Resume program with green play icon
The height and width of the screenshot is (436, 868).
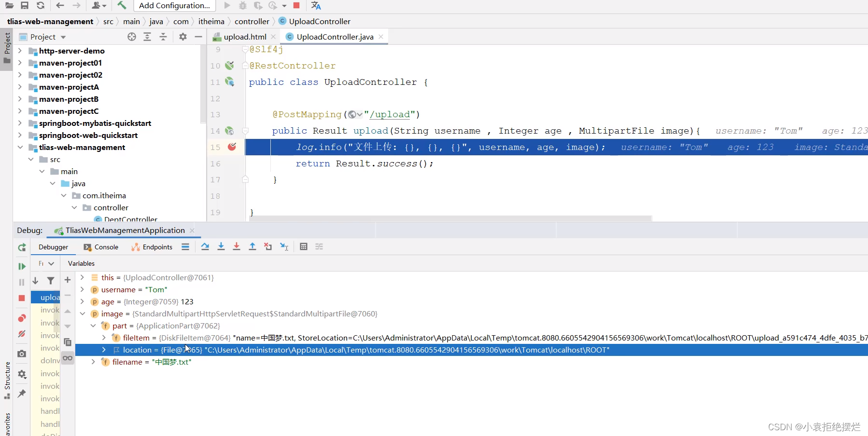22,266
